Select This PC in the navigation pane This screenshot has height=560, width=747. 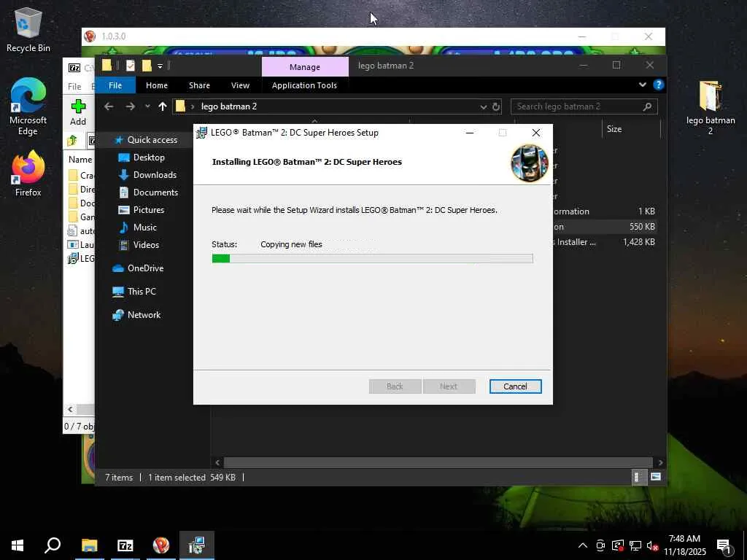tap(142, 292)
